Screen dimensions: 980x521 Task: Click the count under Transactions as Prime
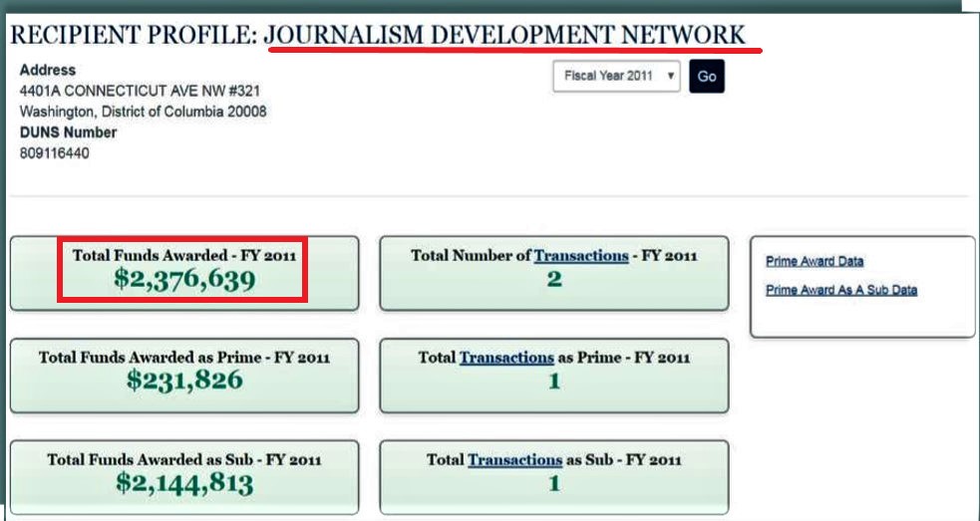point(554,381)
